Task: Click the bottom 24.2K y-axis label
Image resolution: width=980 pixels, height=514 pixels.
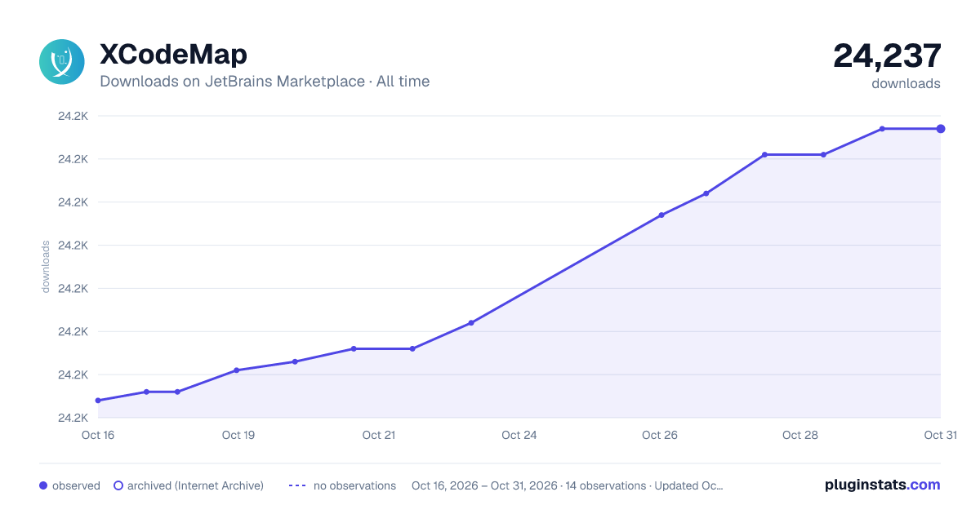Action: pyautogui.click(x=73, y=418)
